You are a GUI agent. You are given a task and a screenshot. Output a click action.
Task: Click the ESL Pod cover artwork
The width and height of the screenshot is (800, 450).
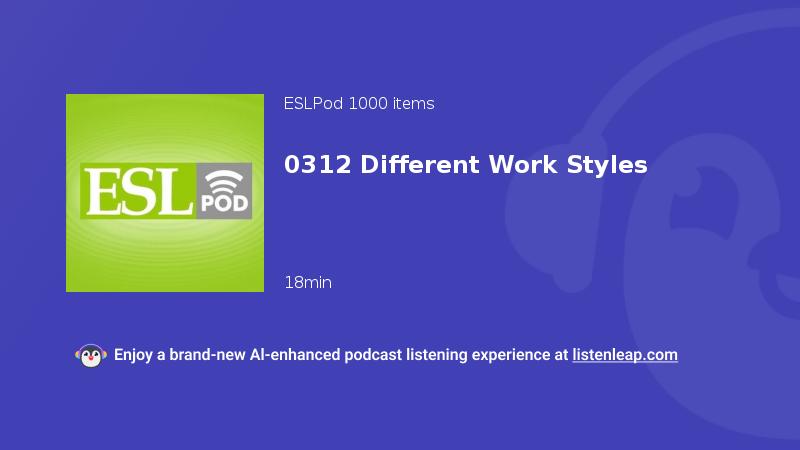[165, 193]
